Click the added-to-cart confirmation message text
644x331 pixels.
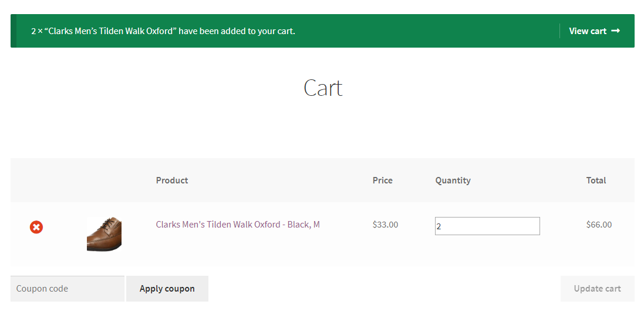point(163,31)
